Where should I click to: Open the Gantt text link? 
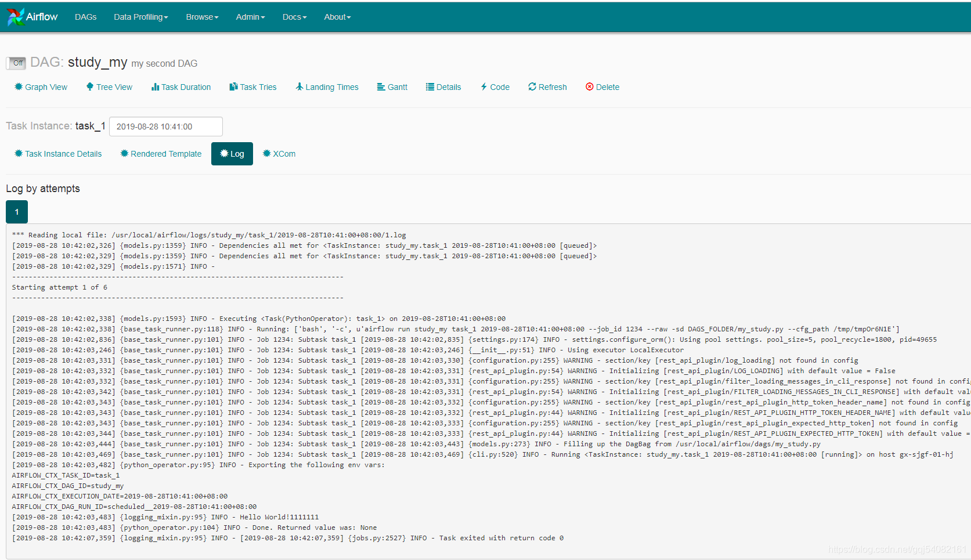pyautogui.click(x=398, y=87)
